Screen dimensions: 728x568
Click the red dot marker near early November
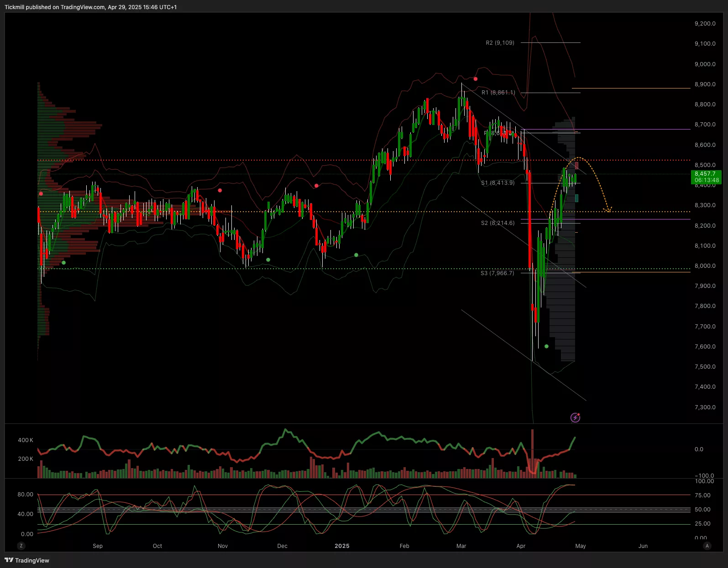point(220,190)
